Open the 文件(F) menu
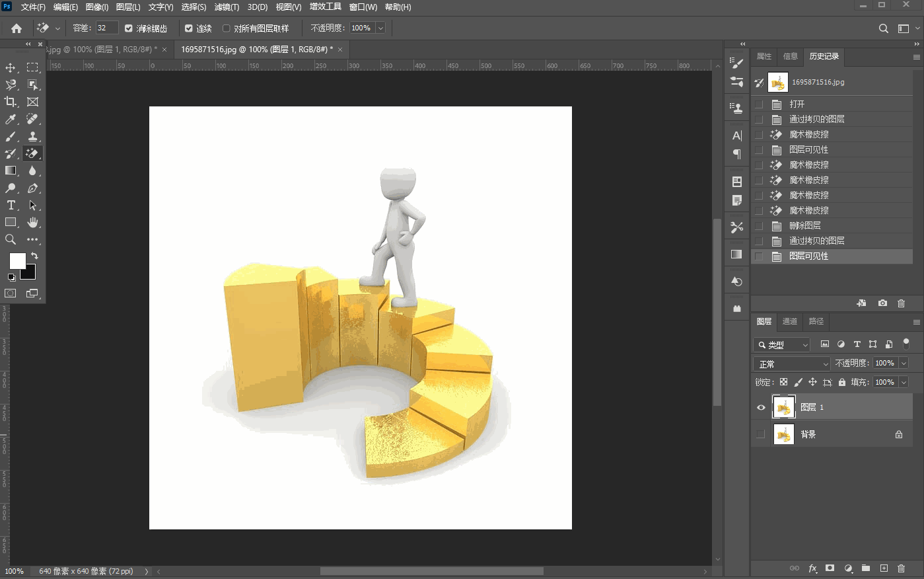Screen dimensions: 924x579 click(x=33, y=7)
